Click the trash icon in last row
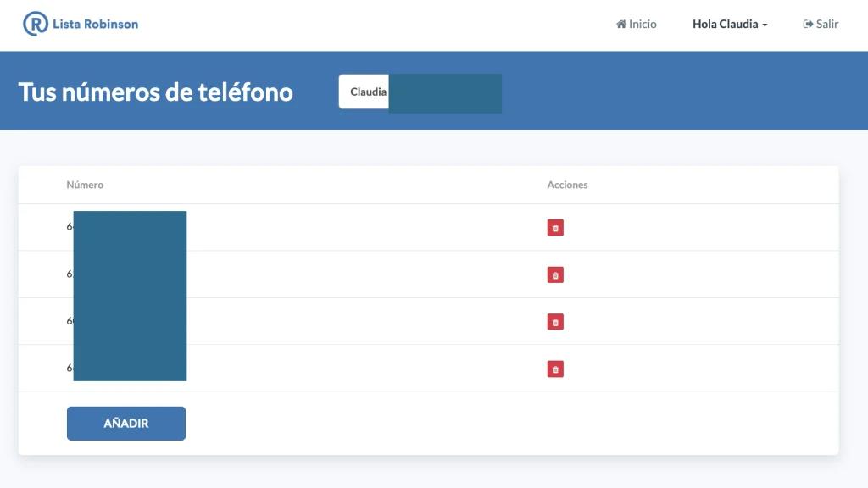The image size is (868, 488). tap(555, 369)
